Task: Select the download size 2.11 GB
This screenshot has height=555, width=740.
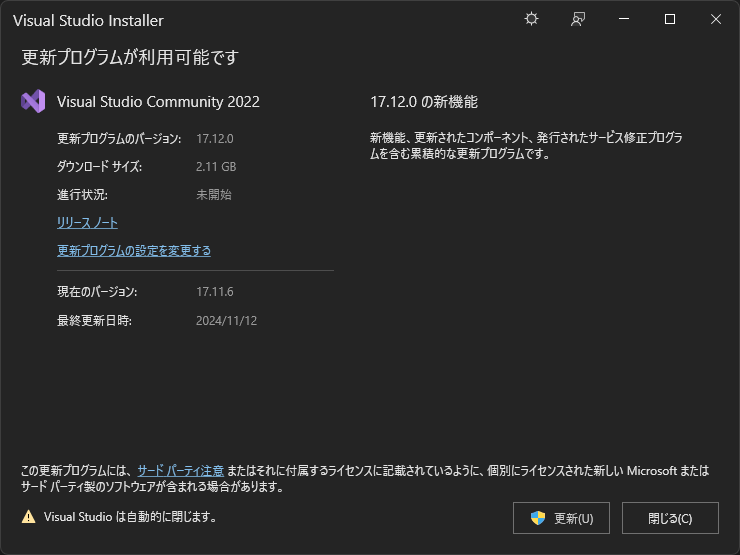Action: (x=216, y=167)
